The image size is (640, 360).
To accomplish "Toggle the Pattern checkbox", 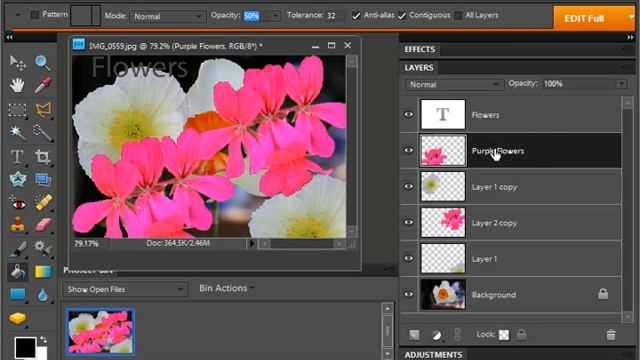I will [35, 15].
